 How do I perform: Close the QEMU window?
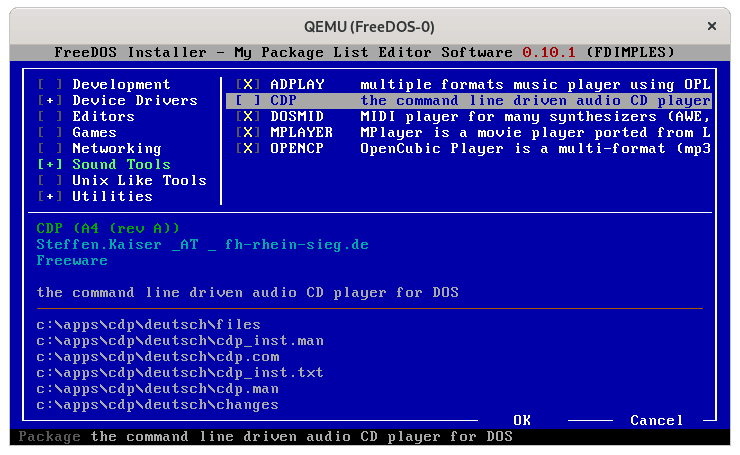[x=711, y=25]
